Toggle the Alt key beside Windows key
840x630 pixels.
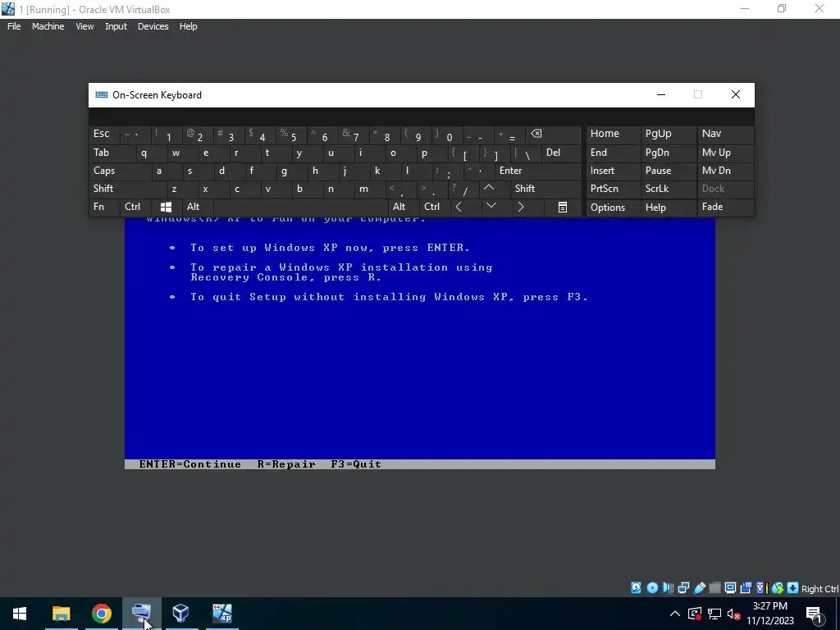(x=197, y=207)
